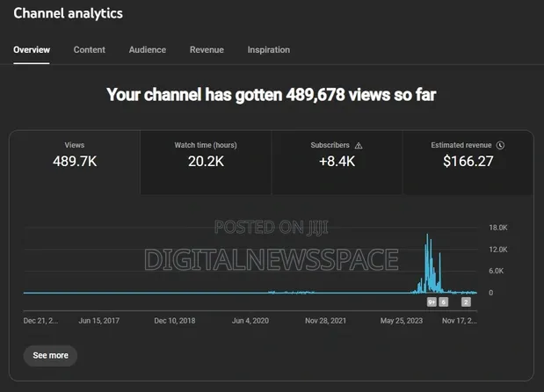This screenshot has width=544, height=392.
Task: Select the Estimated revenue card
Action: tap(468, 163)
